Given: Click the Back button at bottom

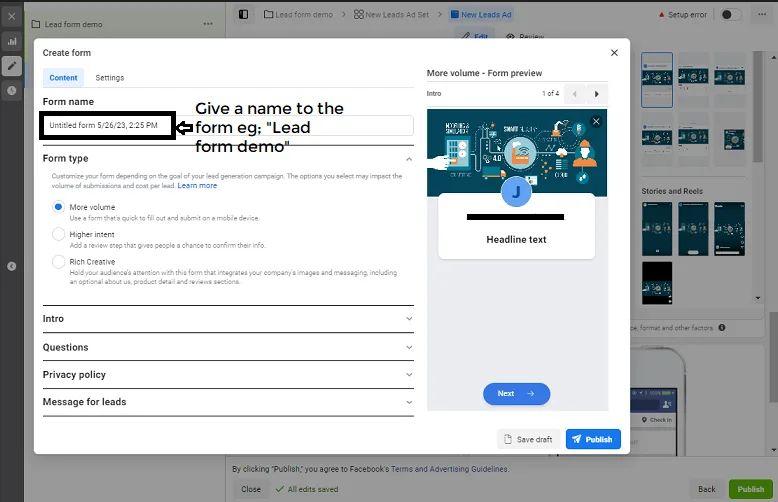Looking at the screenshot, I should tap(707, 489).
